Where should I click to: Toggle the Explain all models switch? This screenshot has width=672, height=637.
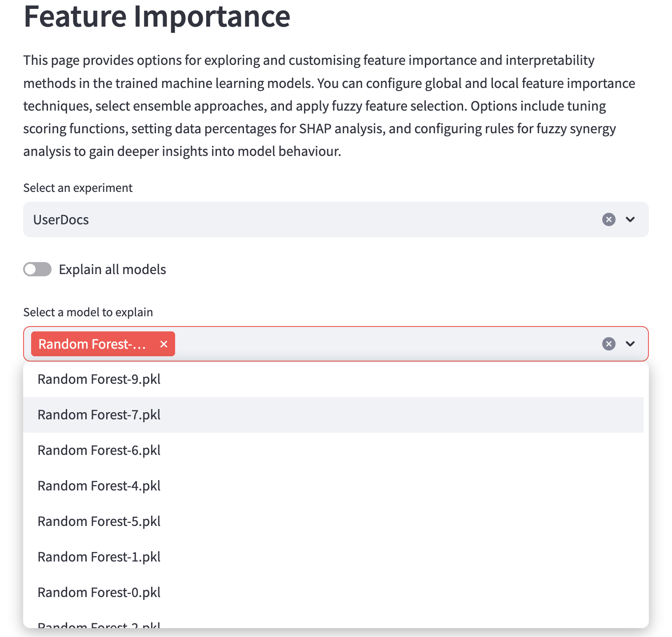(x=37, y=269)
